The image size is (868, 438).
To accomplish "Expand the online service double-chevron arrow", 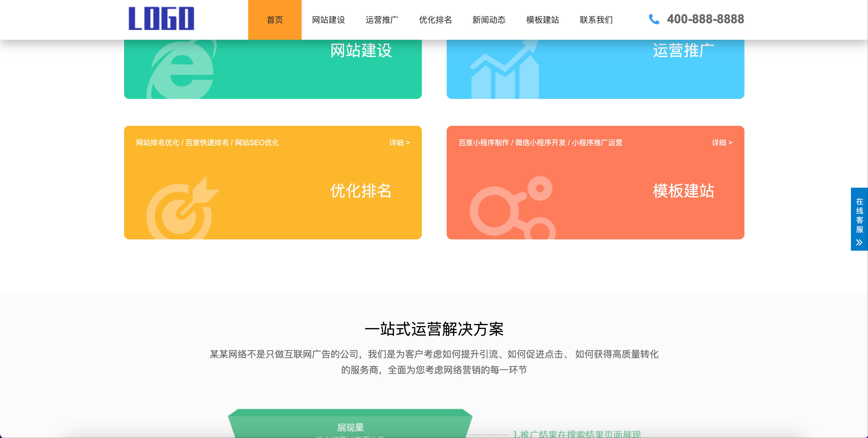I will pos(859,243).
